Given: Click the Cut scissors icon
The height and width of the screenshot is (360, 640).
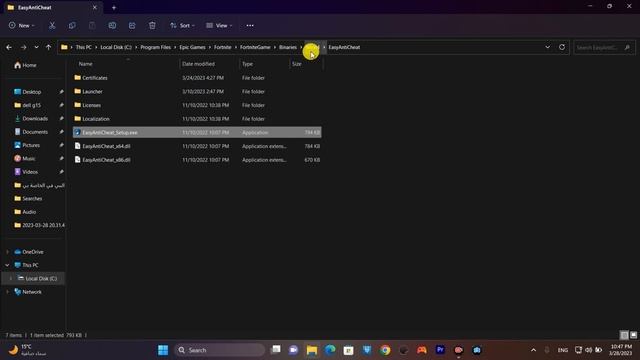Looking at the screenshot, I should coord(52,25).
